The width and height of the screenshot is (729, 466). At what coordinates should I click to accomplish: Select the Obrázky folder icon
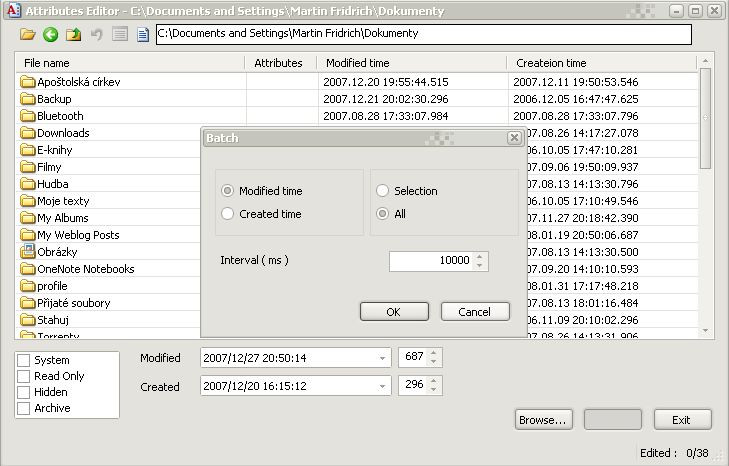coord(28,252)
